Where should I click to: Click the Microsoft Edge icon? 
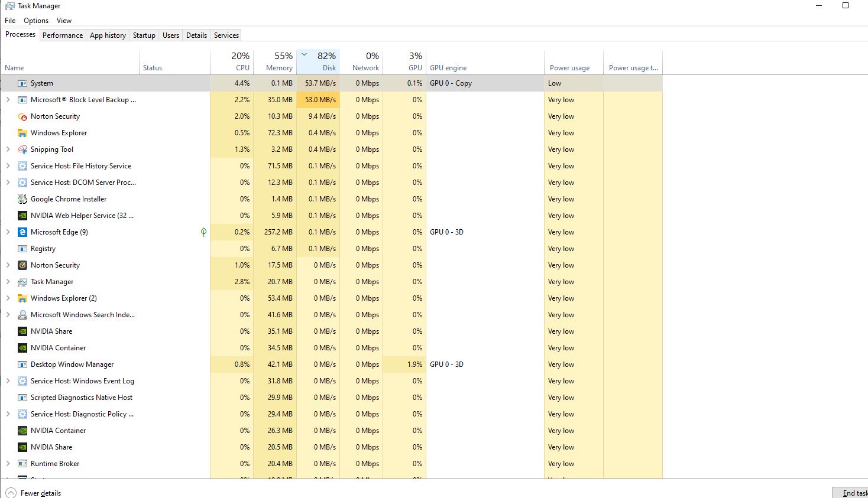22,232
